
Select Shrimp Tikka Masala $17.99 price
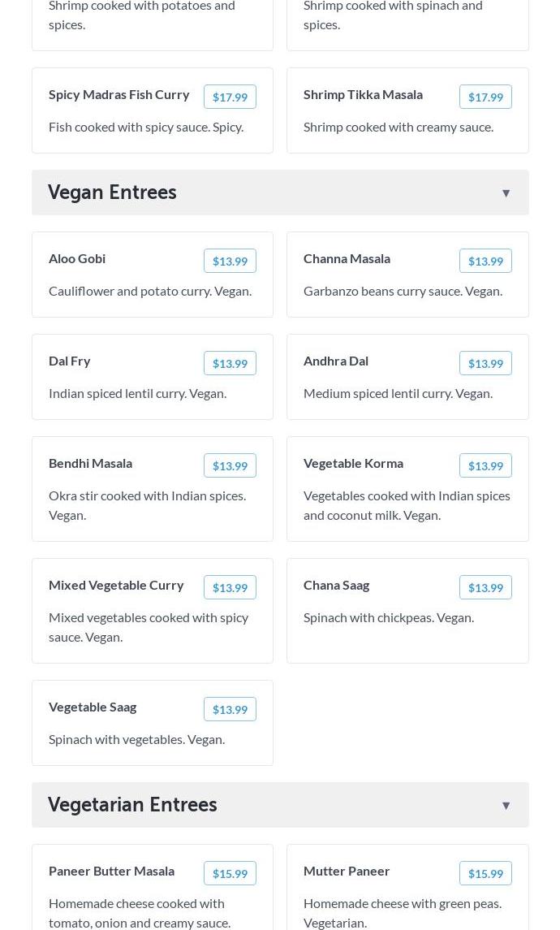[x=485, y=97]
